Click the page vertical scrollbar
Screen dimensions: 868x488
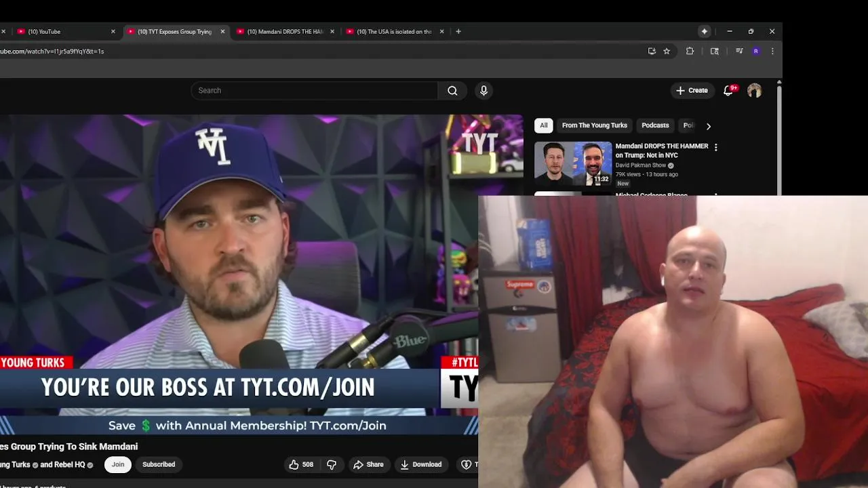779,139
